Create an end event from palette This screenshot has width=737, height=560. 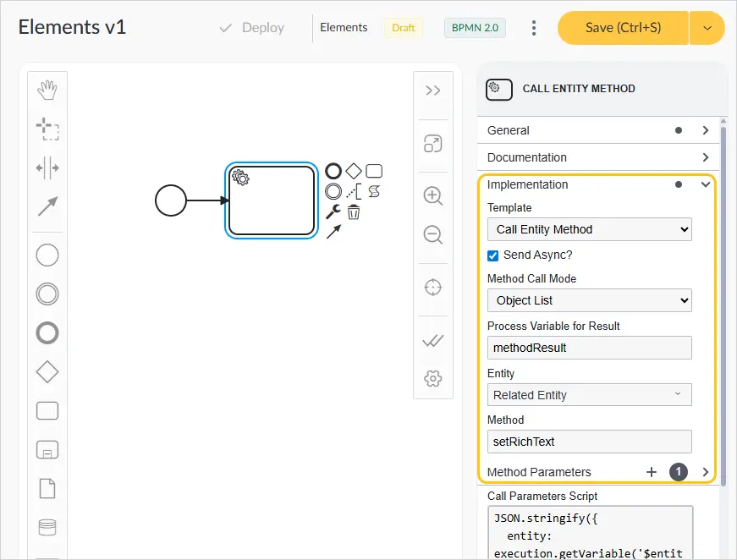(x=47, y=333)
